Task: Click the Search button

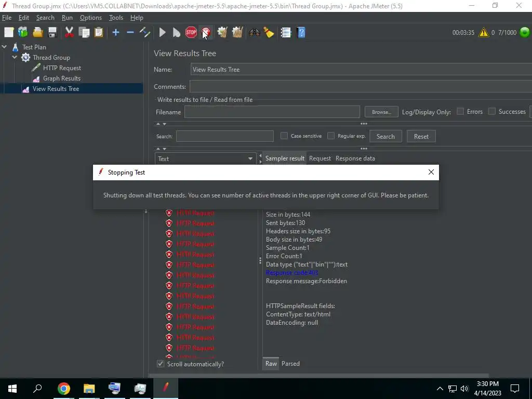Action: (x=385, y=137)
